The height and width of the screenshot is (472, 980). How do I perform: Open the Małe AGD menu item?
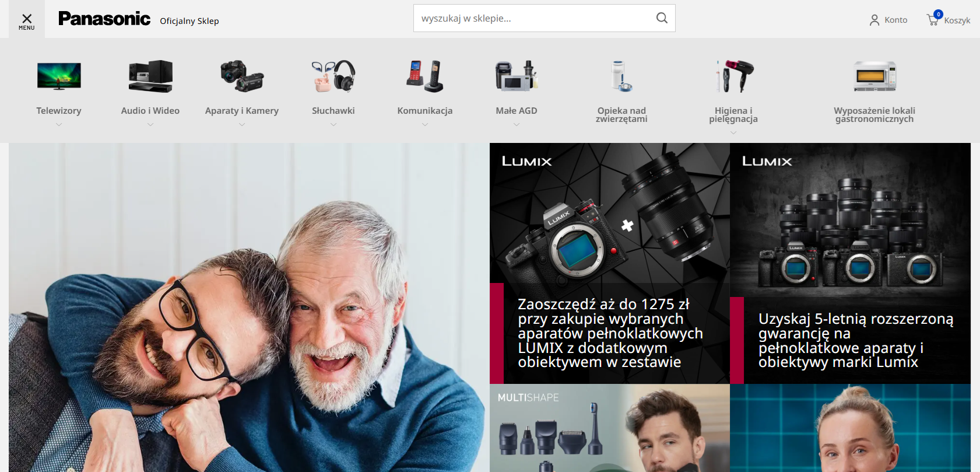(x=517, y=111)
